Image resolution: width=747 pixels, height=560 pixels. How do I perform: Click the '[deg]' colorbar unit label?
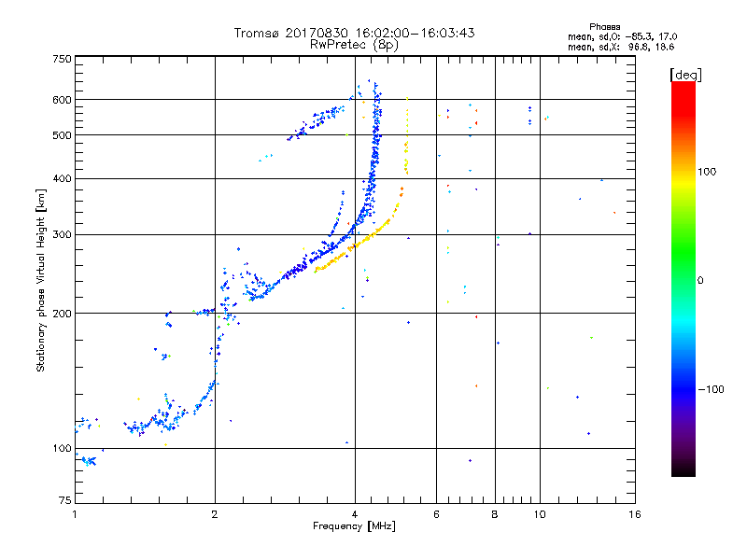[x=685, y=75]
